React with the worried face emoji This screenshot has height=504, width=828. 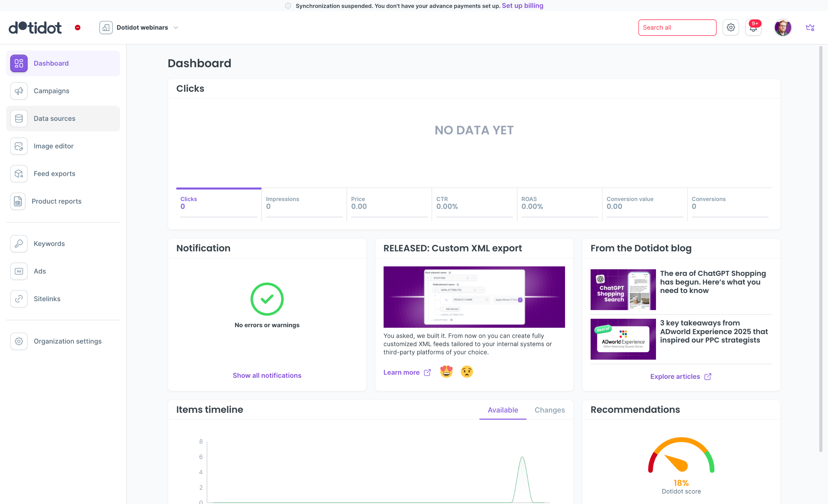tap(466, 372)
